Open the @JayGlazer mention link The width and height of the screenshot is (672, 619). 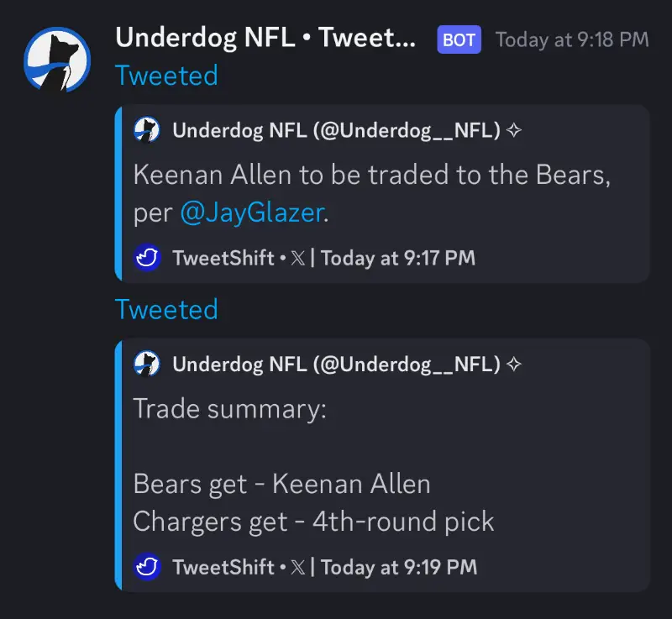click(x=251, y=212)
